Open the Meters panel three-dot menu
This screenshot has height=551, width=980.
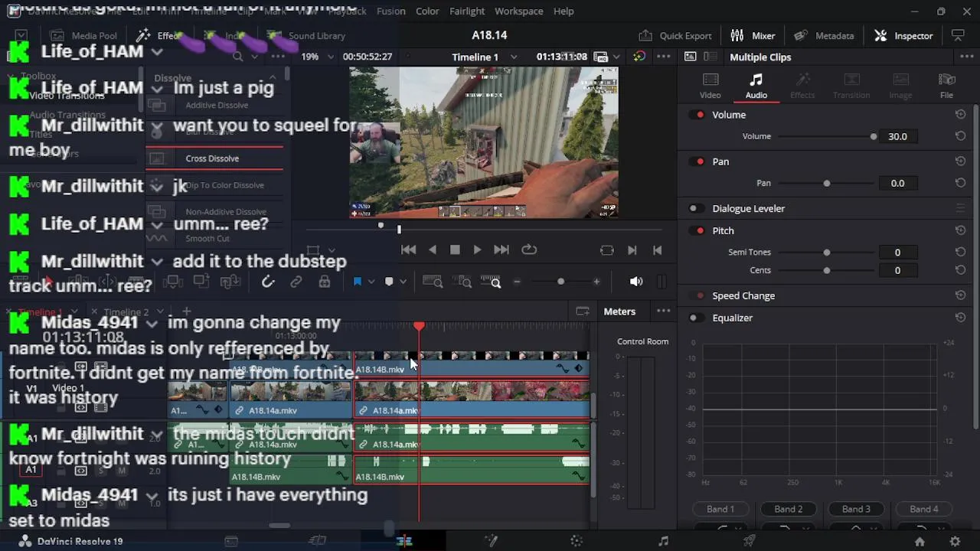(x=664, y=311)
